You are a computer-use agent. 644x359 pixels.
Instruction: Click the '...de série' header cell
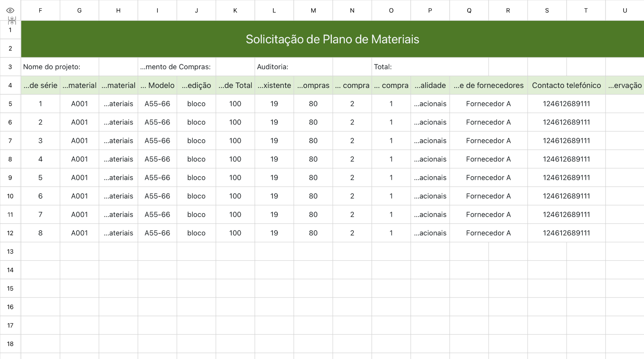[40, 85]
